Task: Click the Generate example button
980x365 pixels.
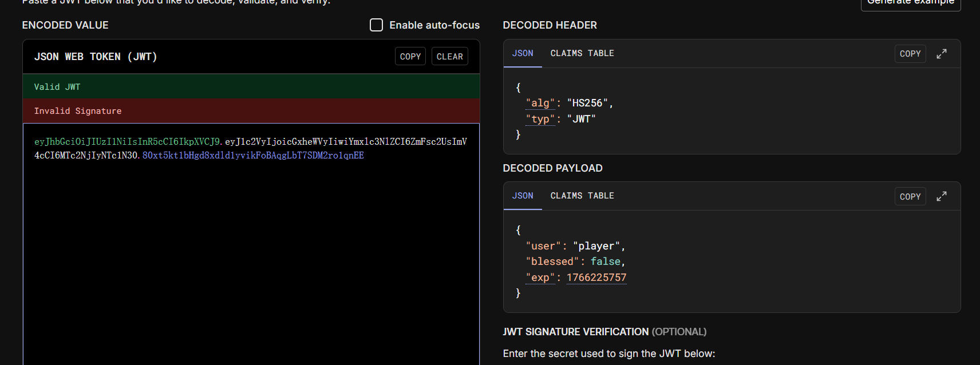Action: pos(911,3)
